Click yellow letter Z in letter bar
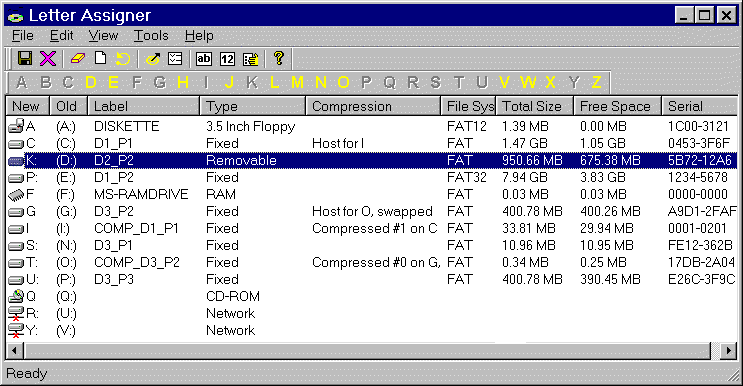Screen dimensions: 743x386 [597, 82]
